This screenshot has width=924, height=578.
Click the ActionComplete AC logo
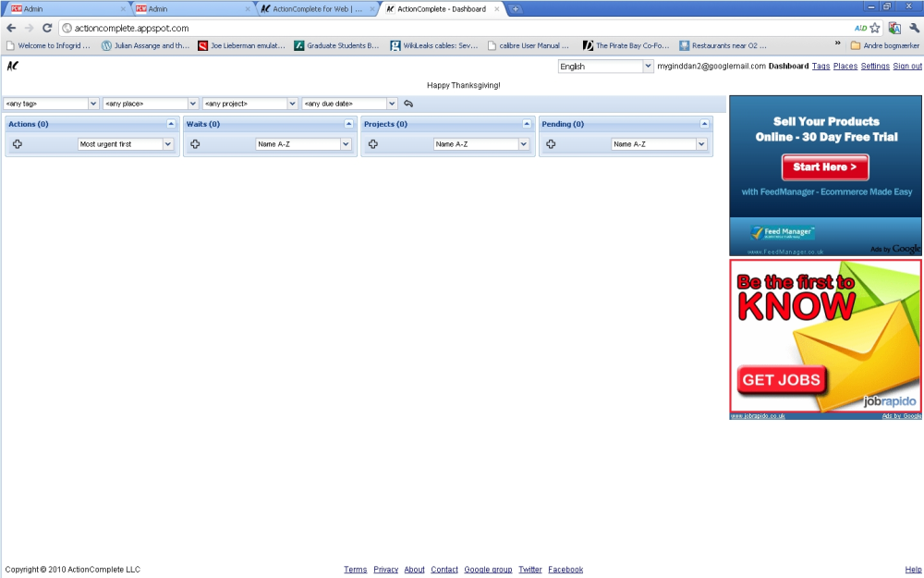[12, 66]
